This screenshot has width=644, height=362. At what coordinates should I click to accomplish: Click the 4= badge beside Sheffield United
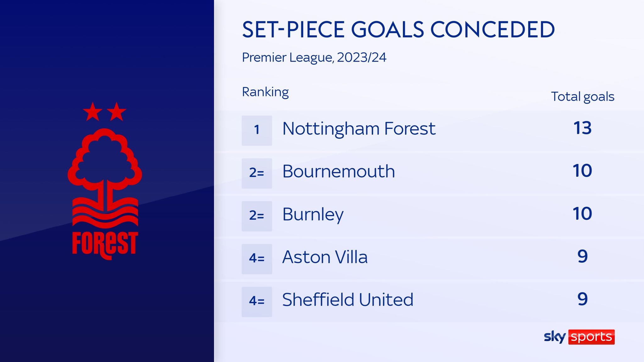point(257,302)
